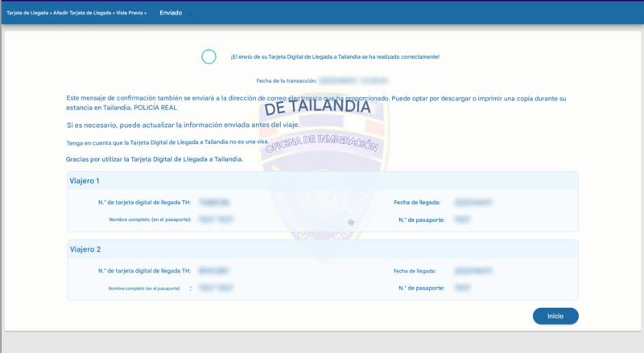Click the Inicio button
The image size is (644, 353).
[x=555, y=316]
